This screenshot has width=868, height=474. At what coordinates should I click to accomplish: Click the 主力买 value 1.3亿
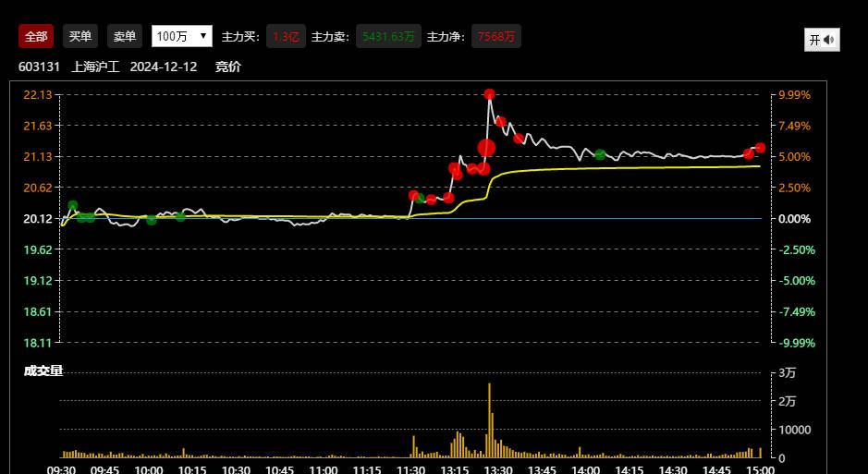point(286,37)
